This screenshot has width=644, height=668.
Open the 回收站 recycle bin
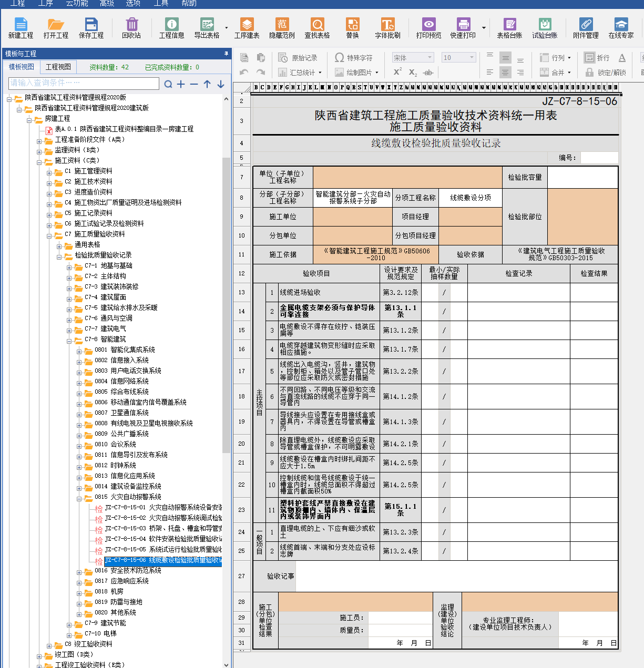pos(131,28)
